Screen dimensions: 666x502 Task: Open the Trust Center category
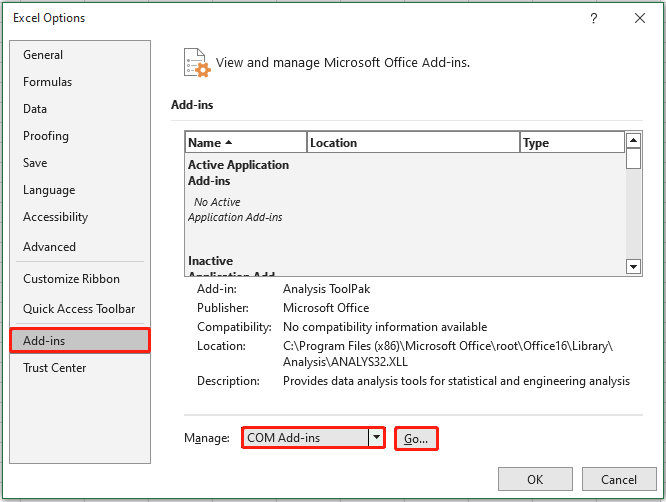pos(55,368)
